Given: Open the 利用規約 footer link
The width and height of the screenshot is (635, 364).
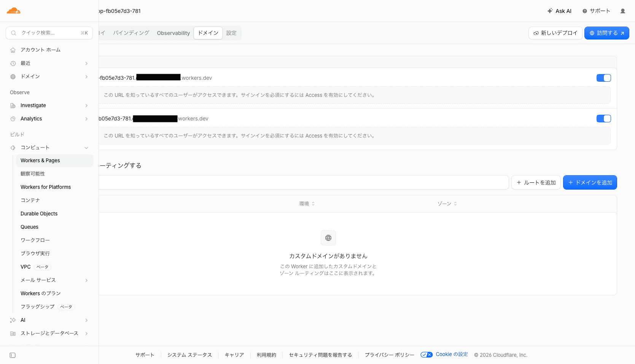Looking at the screenshot, I should tap(266, 355).
